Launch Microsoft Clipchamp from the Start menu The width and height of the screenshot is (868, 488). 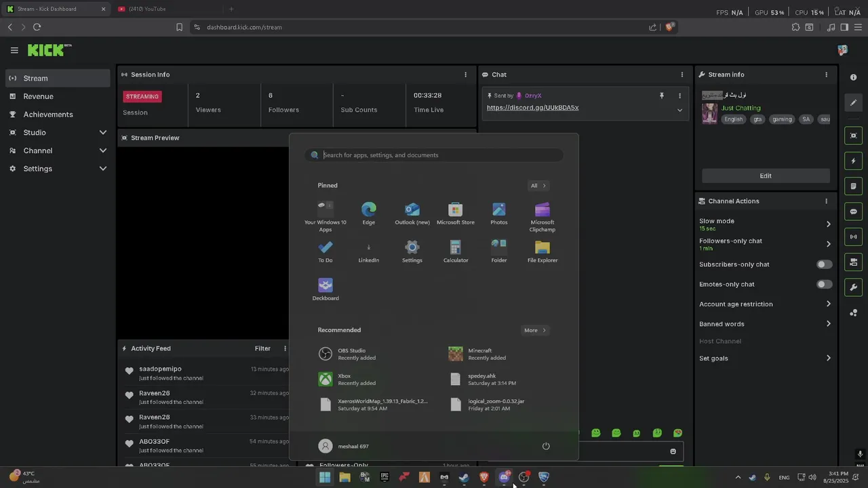[x=542, y=217]
